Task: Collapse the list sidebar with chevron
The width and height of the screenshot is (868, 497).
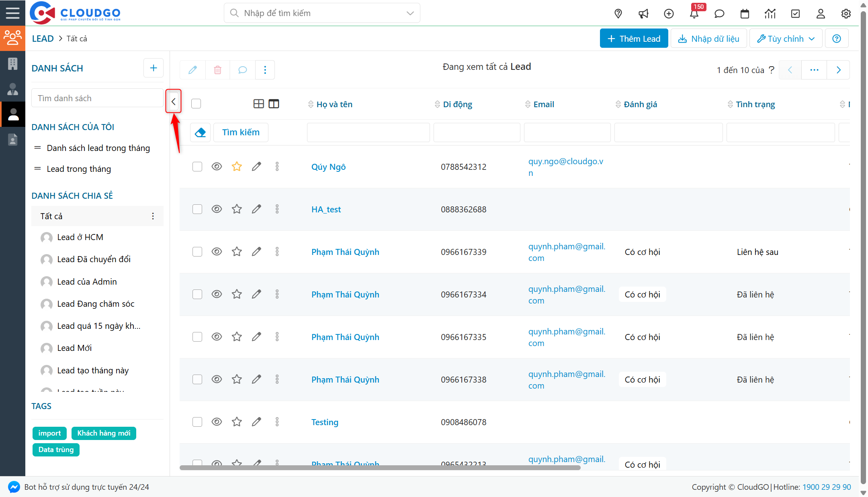Action: (x=174, y=102)
